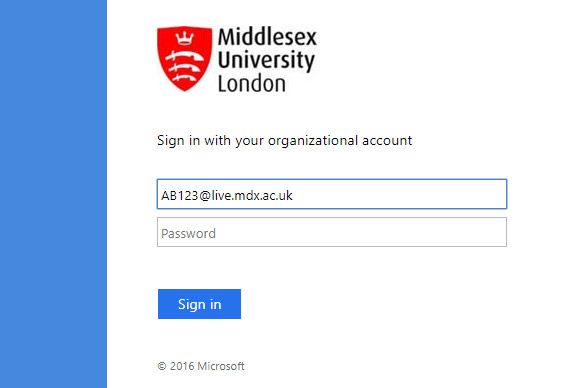Click the top seax sword in the shield

pos(184,56)
